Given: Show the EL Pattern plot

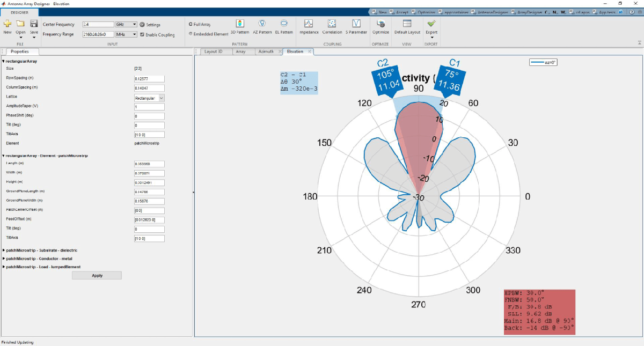Looking at the screenshot, I should pos(284,24).
